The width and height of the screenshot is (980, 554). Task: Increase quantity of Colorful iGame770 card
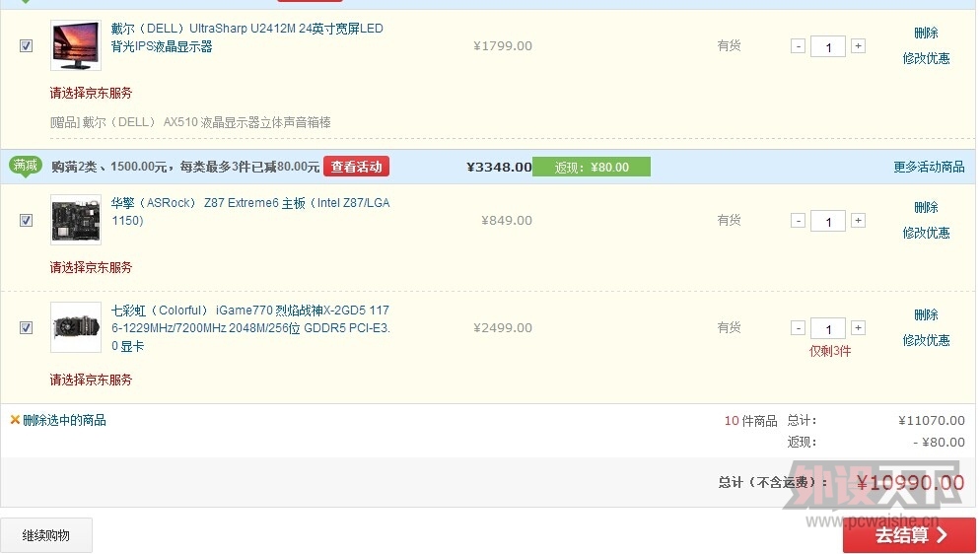point(858,327)
